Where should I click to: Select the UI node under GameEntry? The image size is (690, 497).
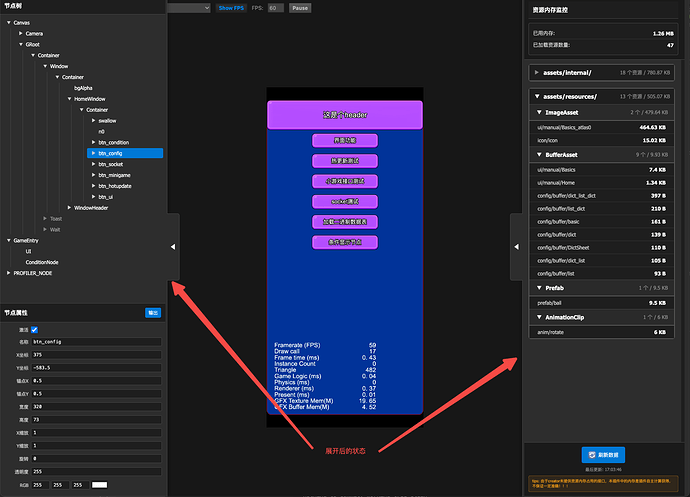tap(28, 251)
